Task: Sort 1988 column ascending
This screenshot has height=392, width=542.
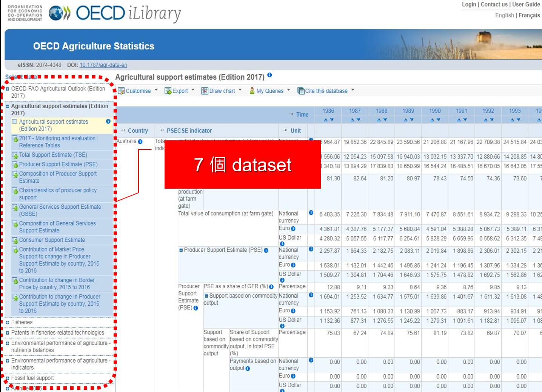Action: pyautogui.click(x=379, y=120)
